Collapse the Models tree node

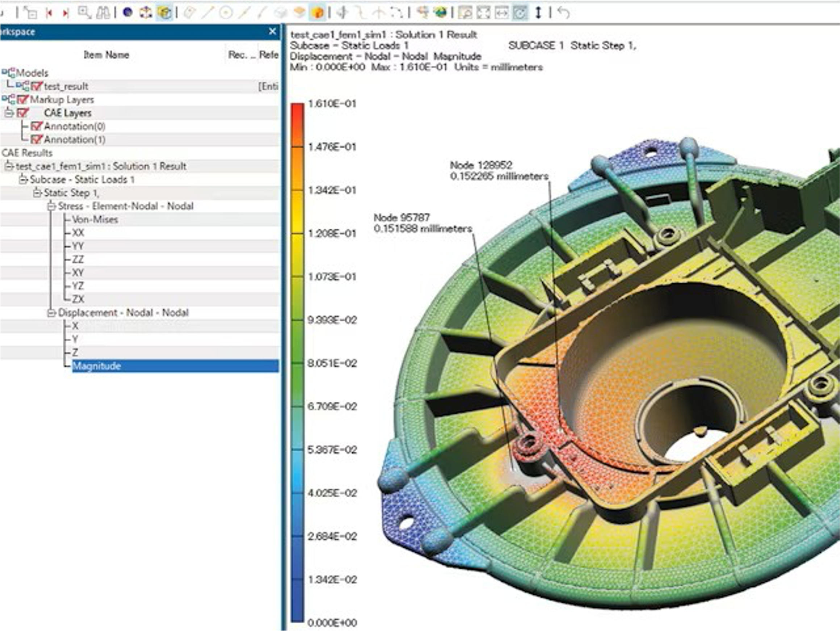tap(8, 73)
